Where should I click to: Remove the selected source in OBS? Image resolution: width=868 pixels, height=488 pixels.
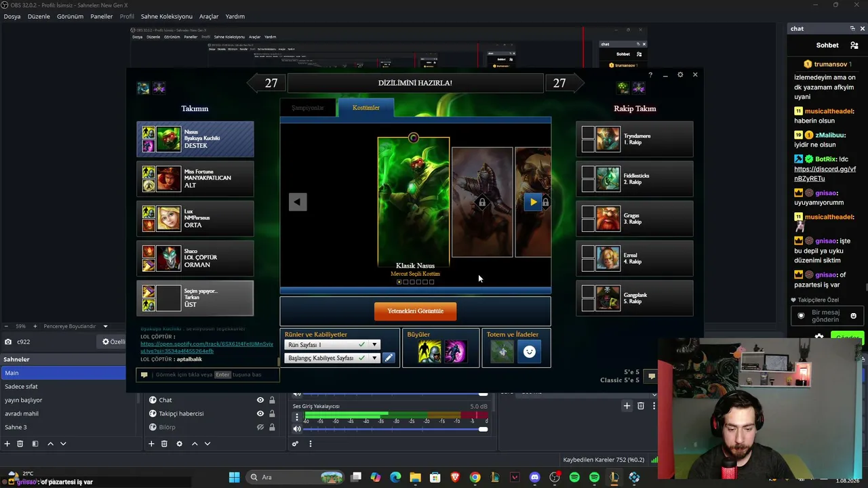point(164,444)
